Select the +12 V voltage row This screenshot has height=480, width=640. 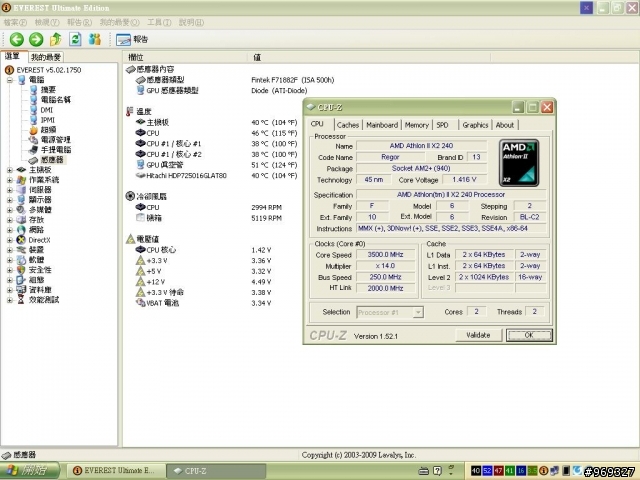point(203,282)
